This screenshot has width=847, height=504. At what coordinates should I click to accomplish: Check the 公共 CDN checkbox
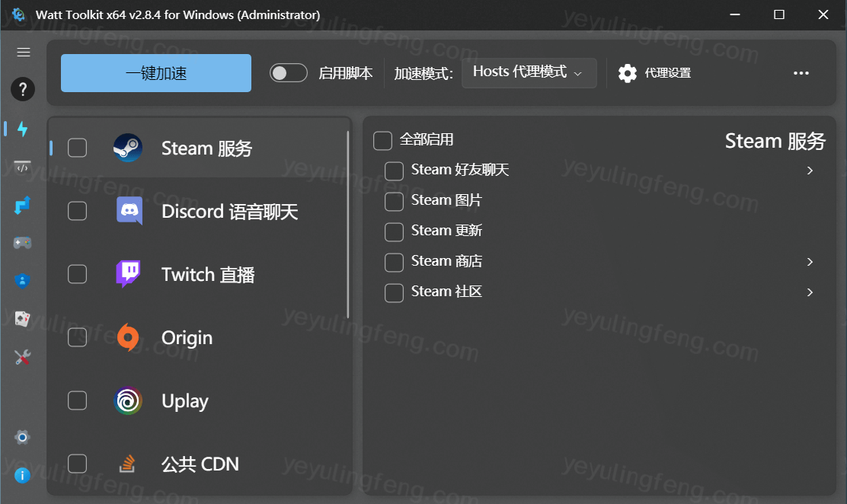click(77, 464)
